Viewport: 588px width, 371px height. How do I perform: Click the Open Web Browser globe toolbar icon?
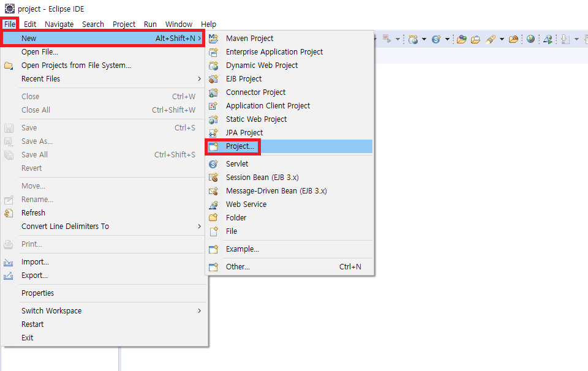click(530, 39)
